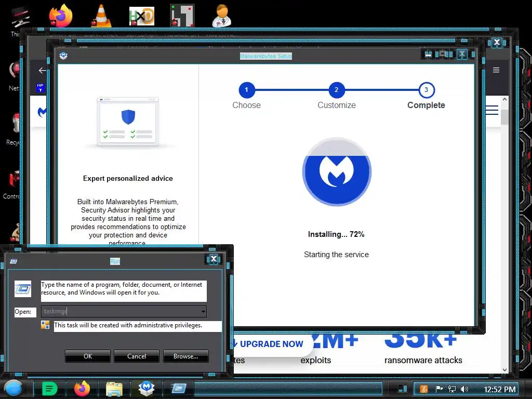This screenshot has height=399, width=532.
Task: Click the large Malwarebytes install progress logo
Action: click(x=337, y=171)
